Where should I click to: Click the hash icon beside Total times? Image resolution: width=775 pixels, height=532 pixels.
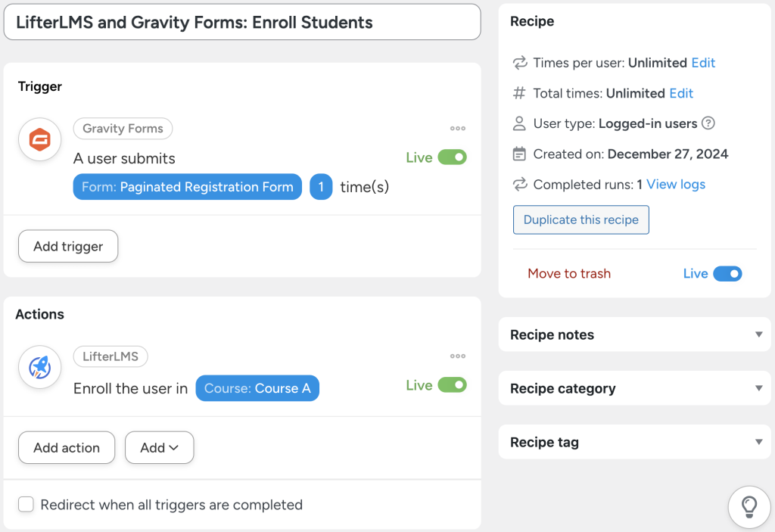(x=519, y=92)
